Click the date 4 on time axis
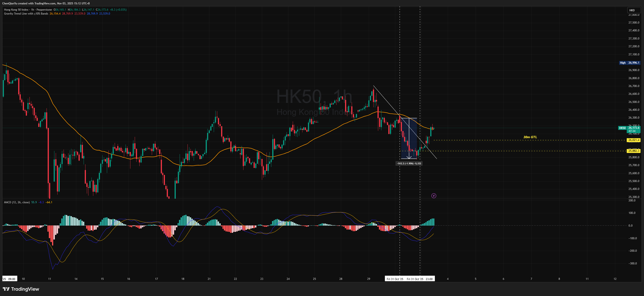This screenshot has width=644, height=296. pos(448,279)
